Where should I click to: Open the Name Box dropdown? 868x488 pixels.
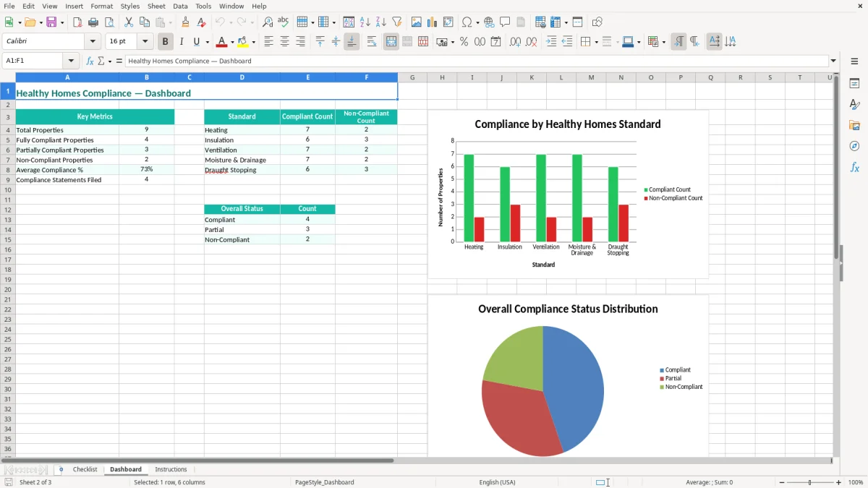tap(71, 61)
